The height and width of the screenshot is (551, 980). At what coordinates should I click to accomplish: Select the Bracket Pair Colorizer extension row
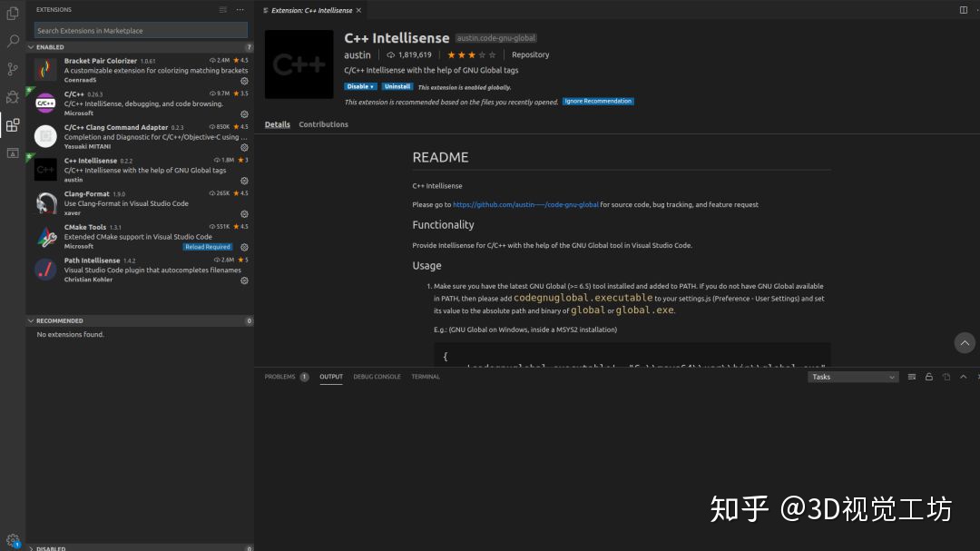(x=140, y=70)
